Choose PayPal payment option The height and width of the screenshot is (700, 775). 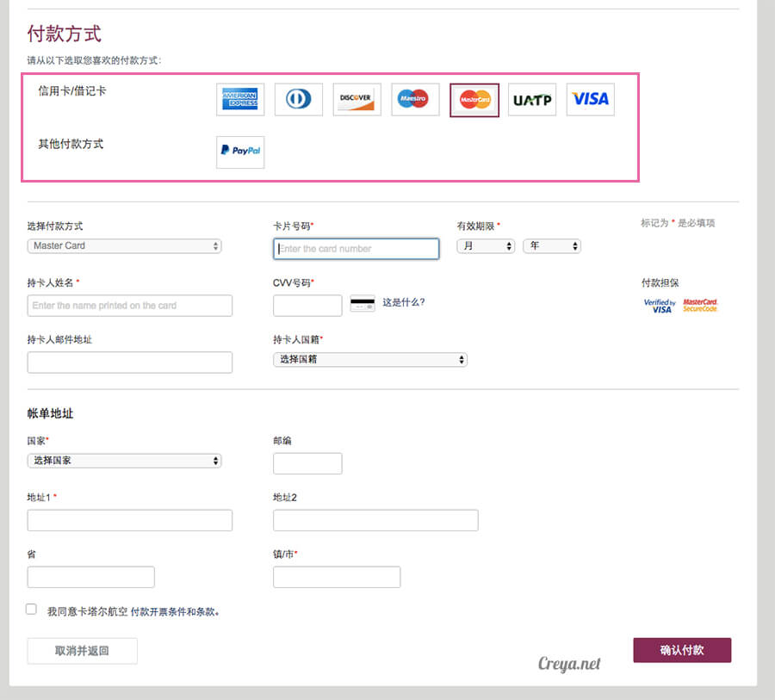tap(240, 152)
